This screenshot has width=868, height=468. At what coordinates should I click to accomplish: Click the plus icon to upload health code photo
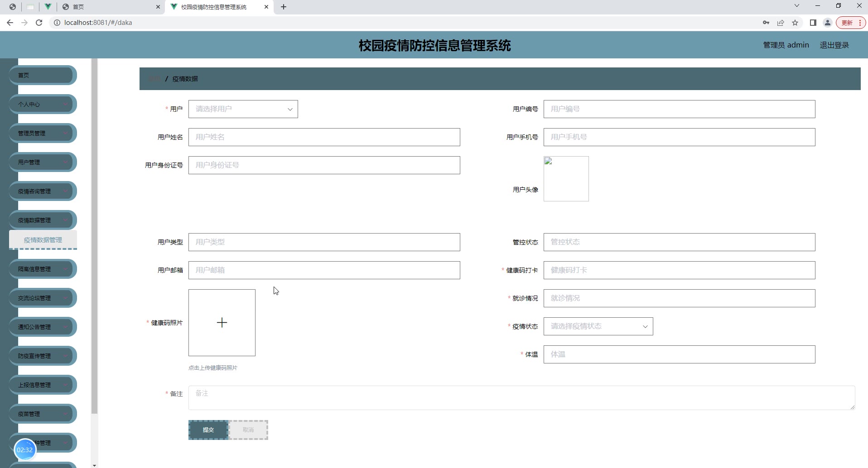tap(222, 323)
